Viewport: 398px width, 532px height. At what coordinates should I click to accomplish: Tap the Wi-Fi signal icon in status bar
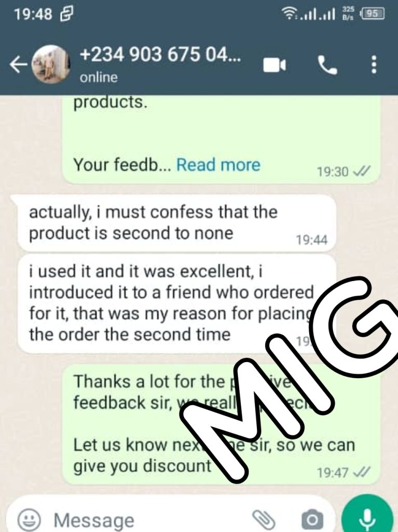(x=289, y=14)
